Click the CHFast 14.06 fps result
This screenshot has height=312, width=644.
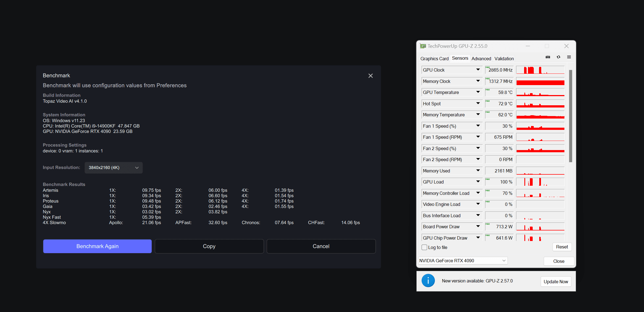350,222
